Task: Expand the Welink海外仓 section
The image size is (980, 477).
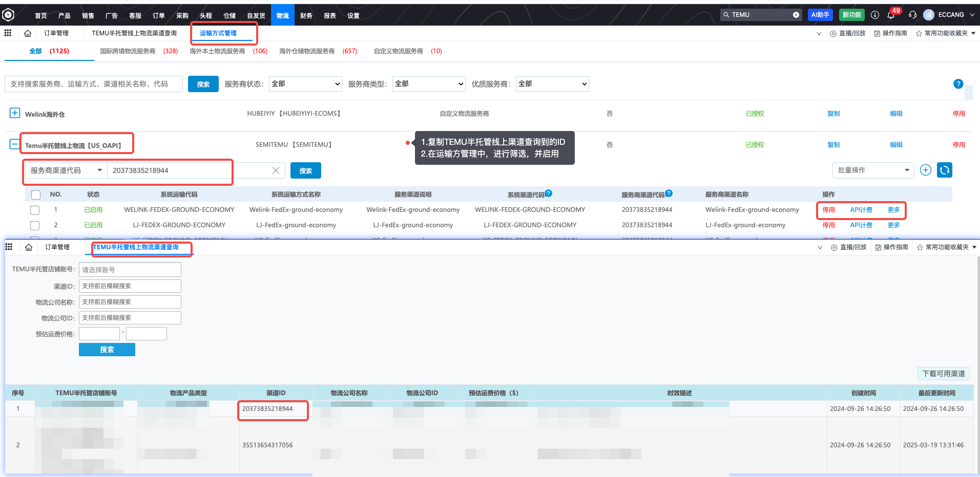Action: (x=14, y=113)
